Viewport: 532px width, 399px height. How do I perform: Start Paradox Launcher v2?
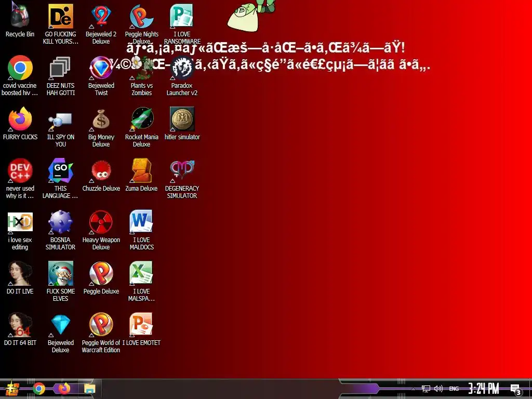(x=182, y=75)
